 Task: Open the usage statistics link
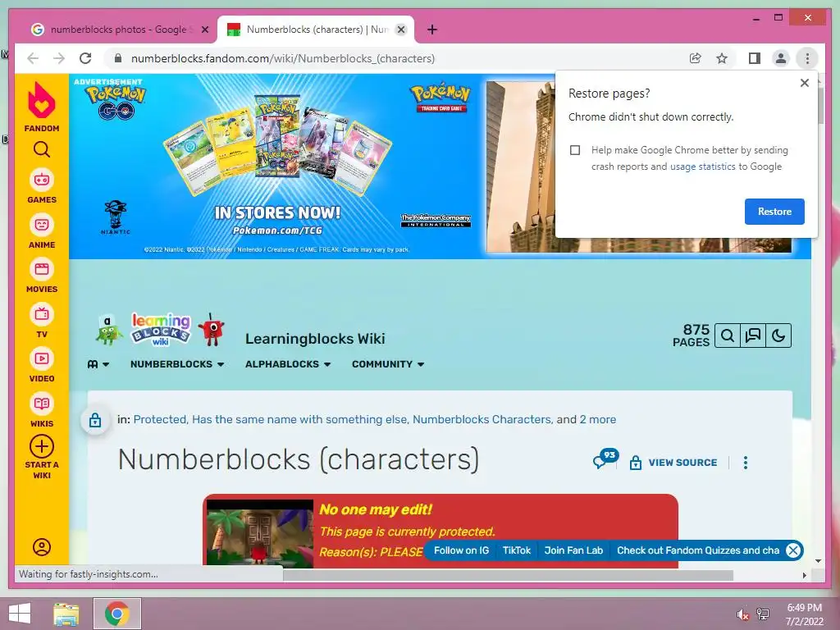pyautogui.click(x=702, y=167)
